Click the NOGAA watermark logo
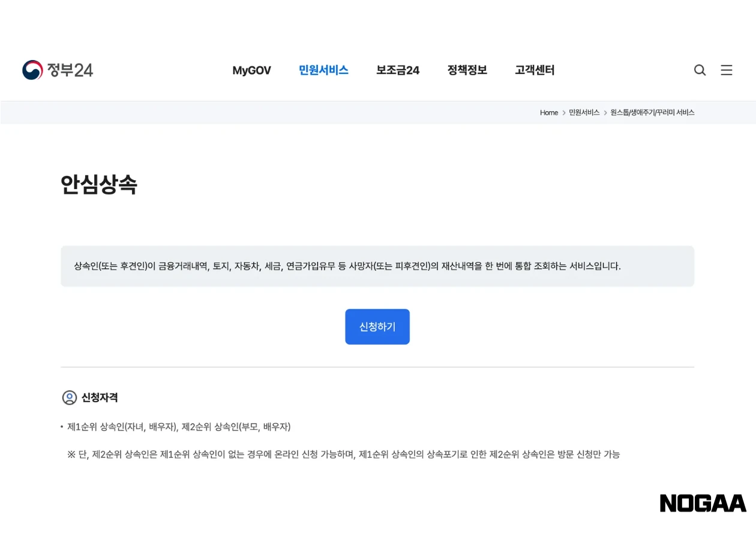 pyautogui.click(x=703, y=504)
